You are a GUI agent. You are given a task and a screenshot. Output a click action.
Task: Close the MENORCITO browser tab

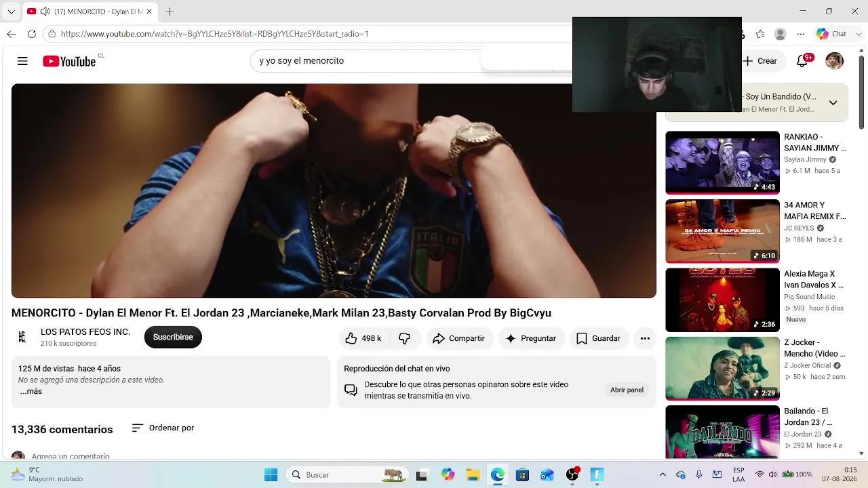coord(149,12)
